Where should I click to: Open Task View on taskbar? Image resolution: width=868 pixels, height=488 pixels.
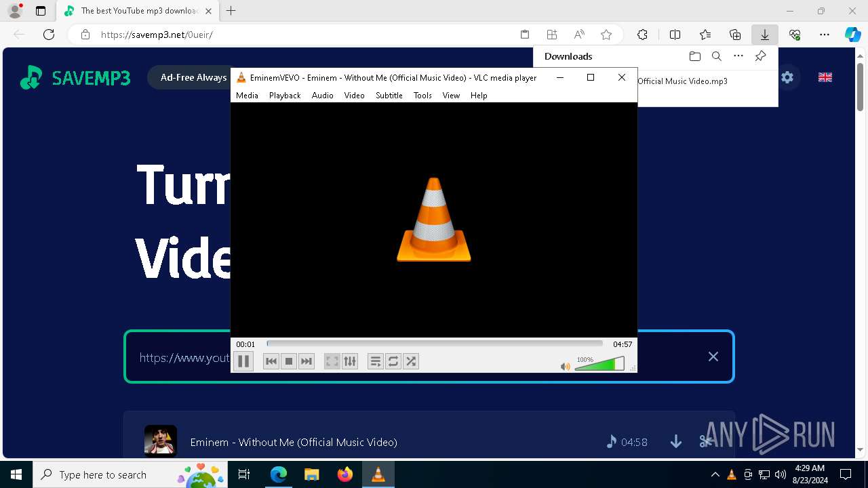tap(244, 474)
